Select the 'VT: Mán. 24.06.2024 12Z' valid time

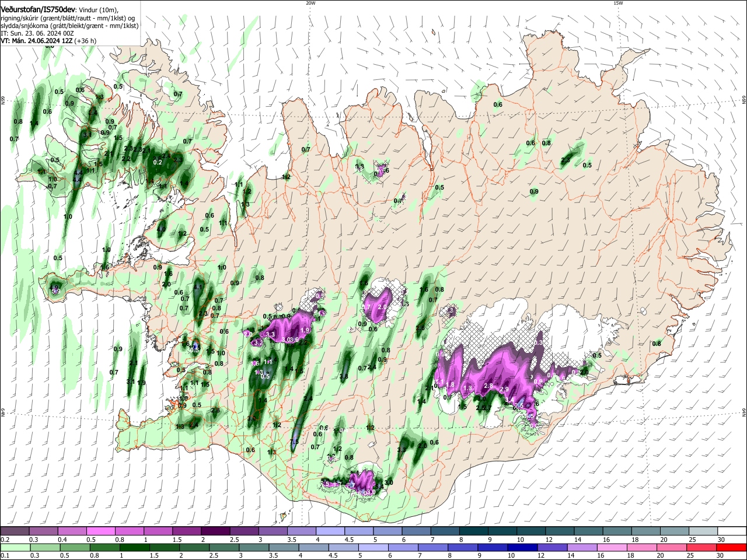coord(36,41)
